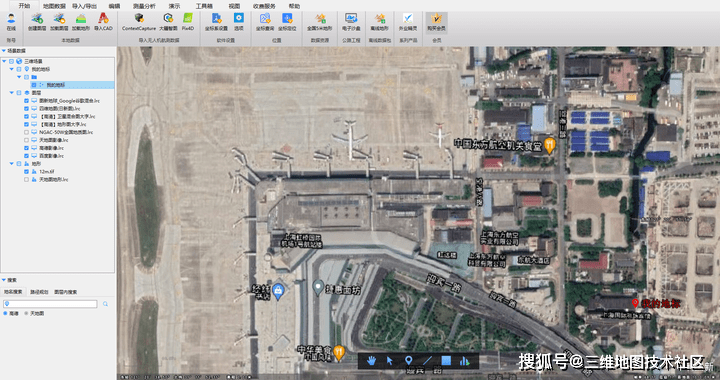Image resolution: width=720 pixels, height=380 pixels.
Task: Uncheck the 12m.tif terrain checkbox
Action: click(26, 172)
